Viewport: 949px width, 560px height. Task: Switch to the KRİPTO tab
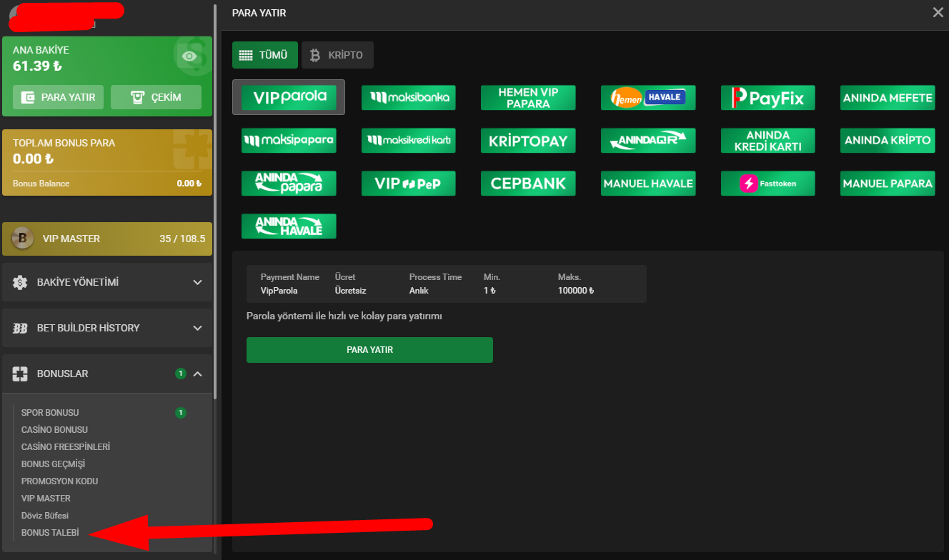(x=337, y=55)
